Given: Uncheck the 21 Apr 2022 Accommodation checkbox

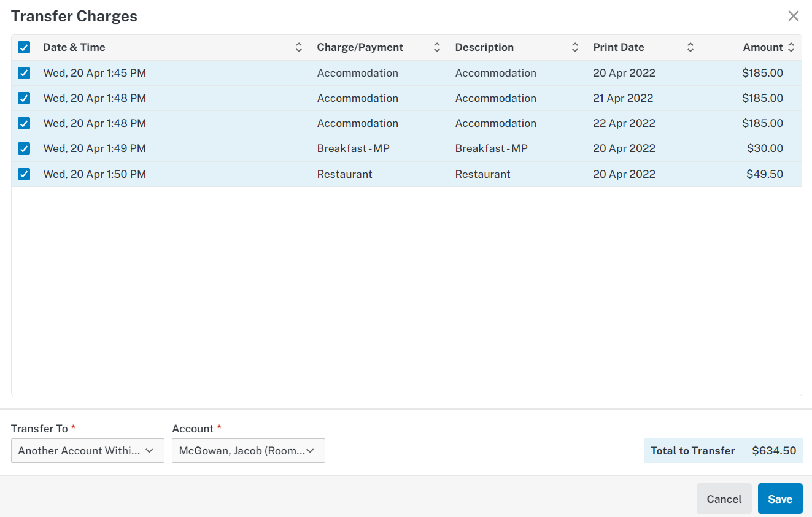Looking at the screenshot, I should pyautogui.click(x=24, y=98).
